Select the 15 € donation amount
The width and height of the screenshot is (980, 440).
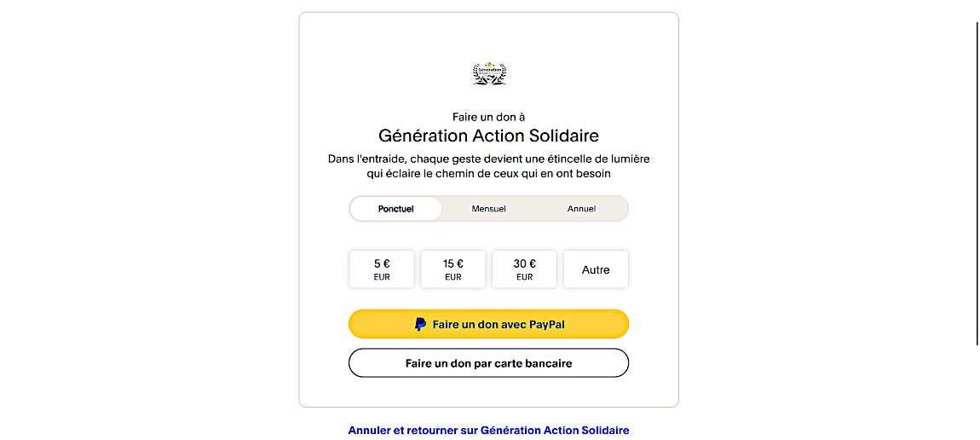point(453,269)
